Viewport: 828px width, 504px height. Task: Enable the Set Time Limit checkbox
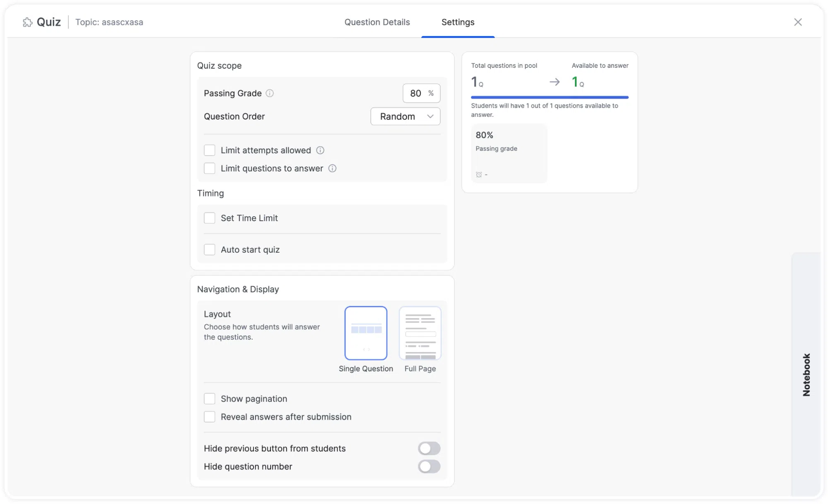pyautogui.click(x=210, y=218)
